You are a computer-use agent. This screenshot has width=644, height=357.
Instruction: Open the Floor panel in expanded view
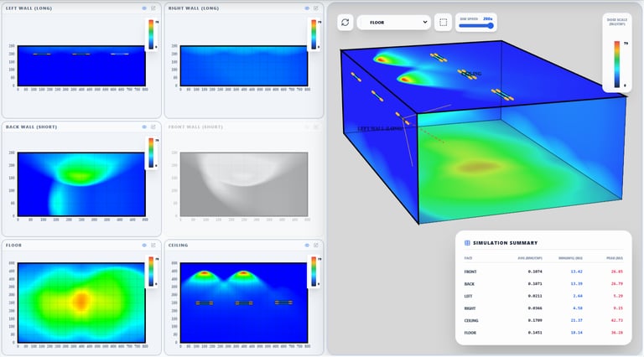pyautogui.click(x=153, y=245)
